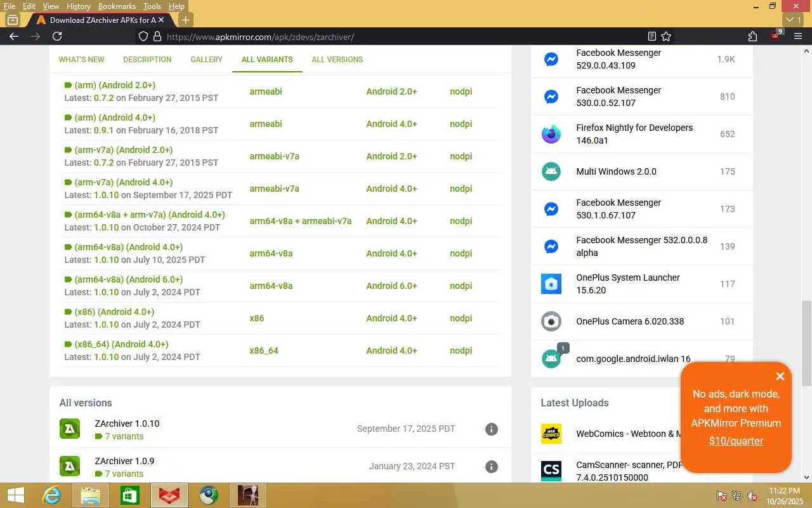812x508 pixels.
Task: Click the OnePlus Camera 6.020.338 icon
Action: (x=551, y=321)
